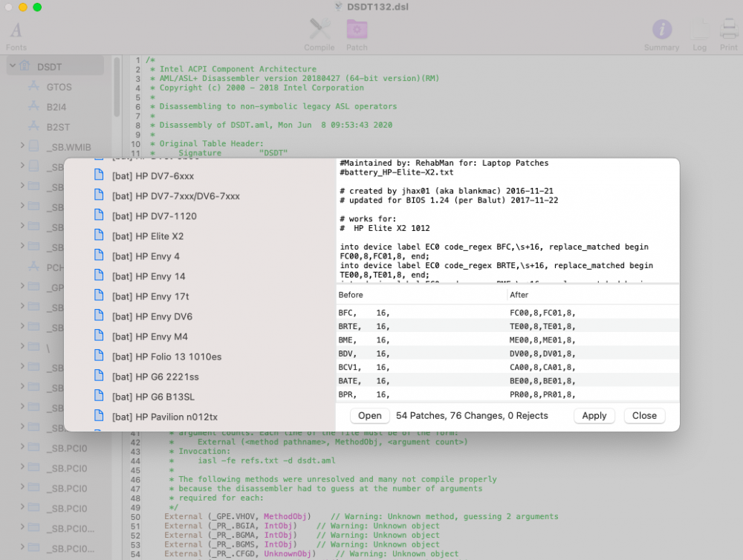743x560 pixels.
Task: Click the DSDT home icon in sidebar
Action: (x=25, y=66)
